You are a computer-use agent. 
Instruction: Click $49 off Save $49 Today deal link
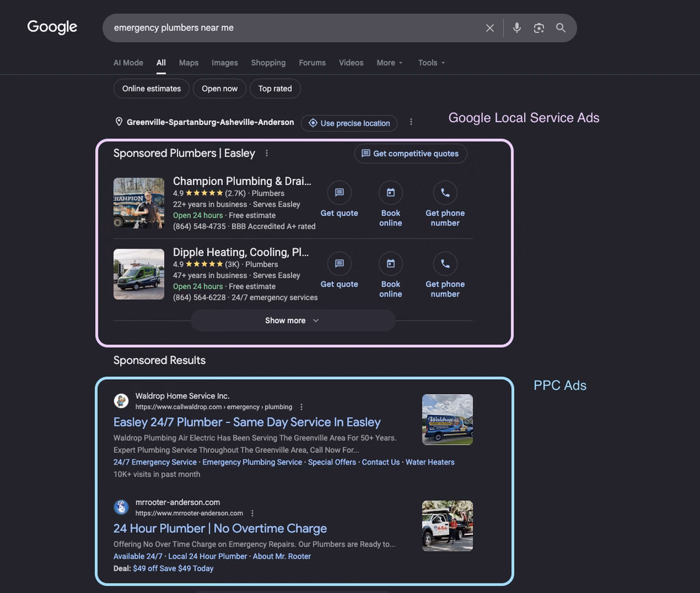click(173, 568)
